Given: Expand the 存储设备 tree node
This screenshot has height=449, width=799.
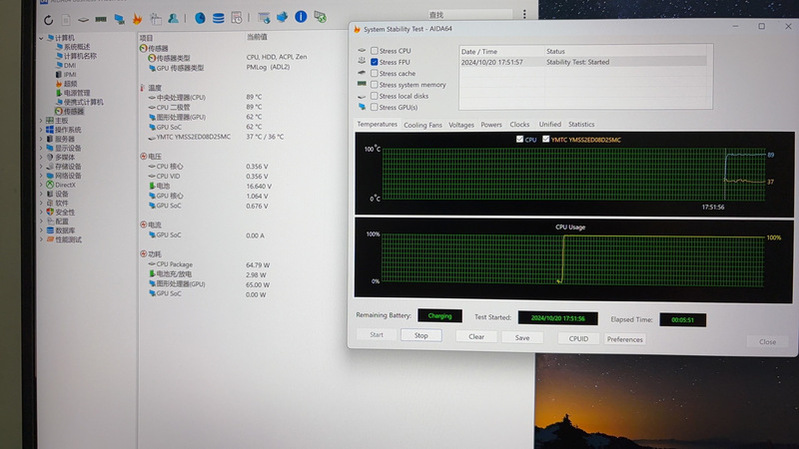Looking at the screenshot, I should 41,167.
